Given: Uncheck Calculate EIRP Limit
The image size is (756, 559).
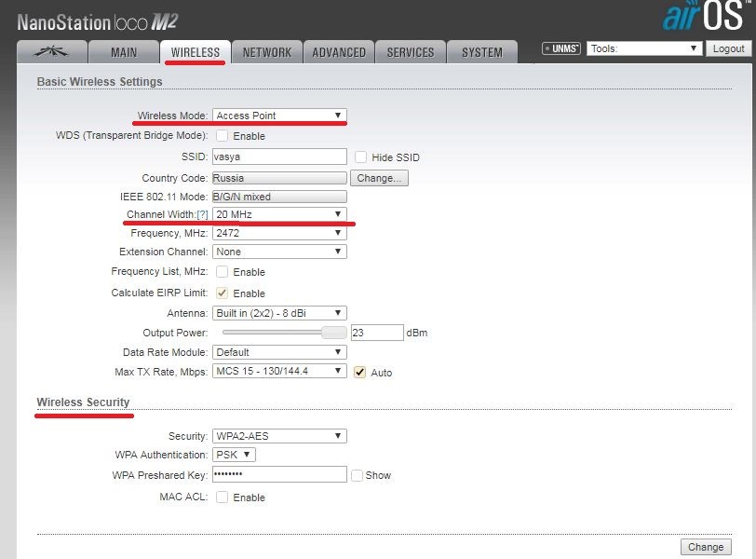Looking at the screenshot, I should pos(222,293).
